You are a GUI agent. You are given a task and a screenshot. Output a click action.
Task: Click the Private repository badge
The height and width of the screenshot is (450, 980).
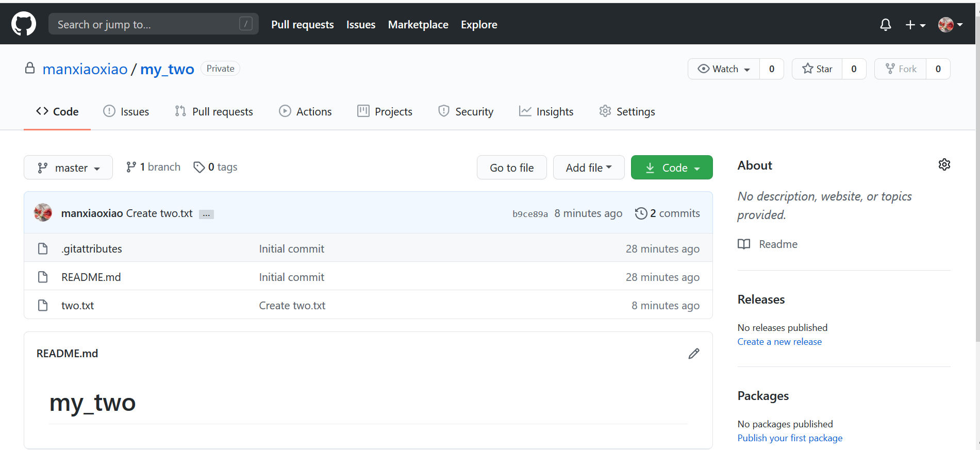pyautogui.click(x=220, y=69)
